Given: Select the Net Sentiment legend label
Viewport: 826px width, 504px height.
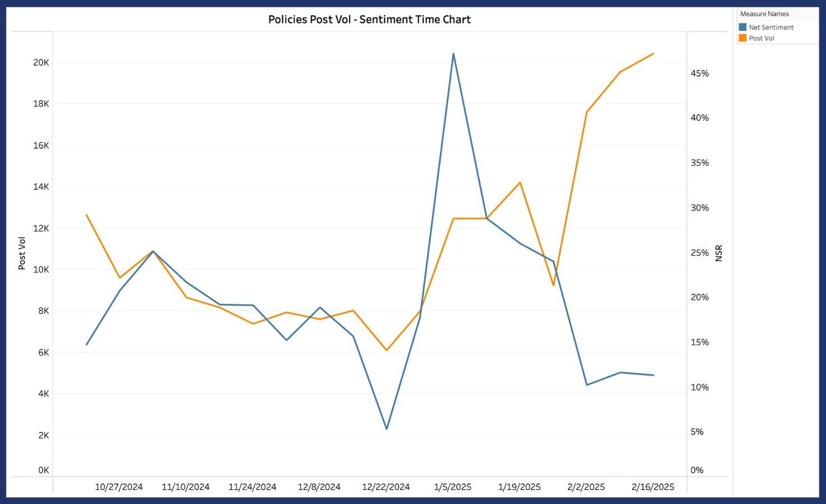Looking at the screenshot, I should [771, 27].
